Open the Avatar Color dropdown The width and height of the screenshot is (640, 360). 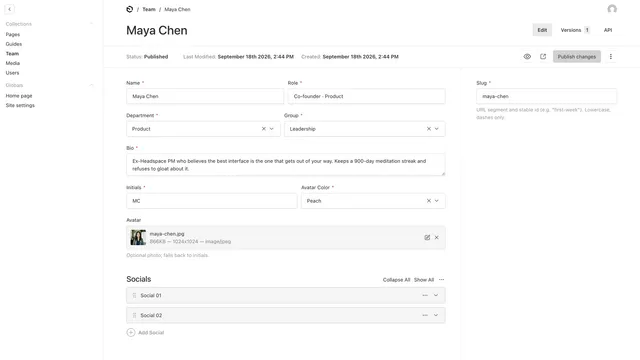point(436,201)
